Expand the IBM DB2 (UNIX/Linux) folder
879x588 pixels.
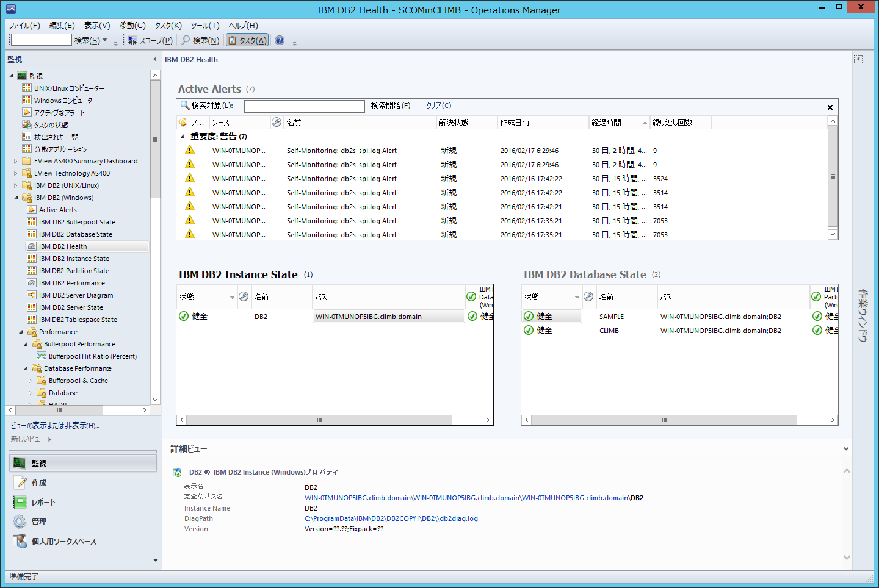pos(16,185)
